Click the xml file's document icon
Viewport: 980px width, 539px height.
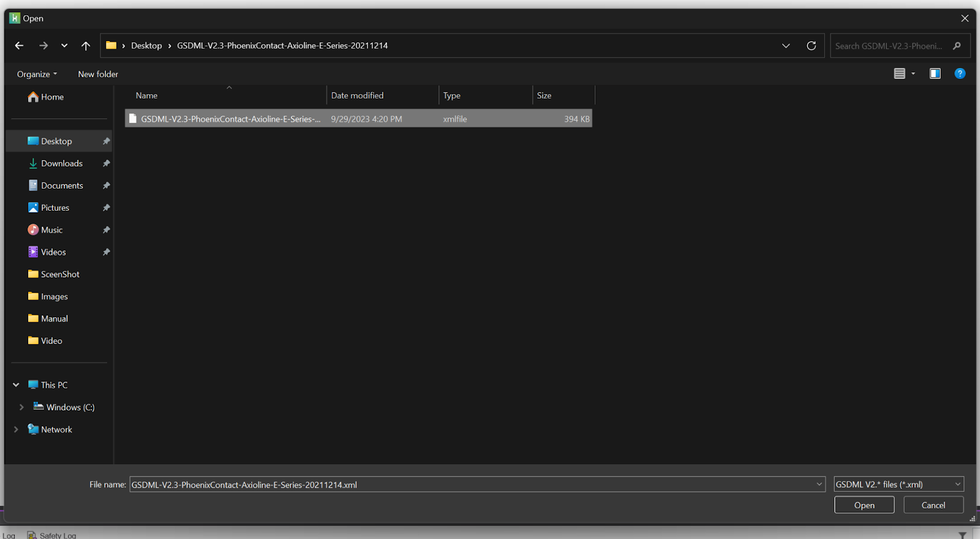click(132, 119)
